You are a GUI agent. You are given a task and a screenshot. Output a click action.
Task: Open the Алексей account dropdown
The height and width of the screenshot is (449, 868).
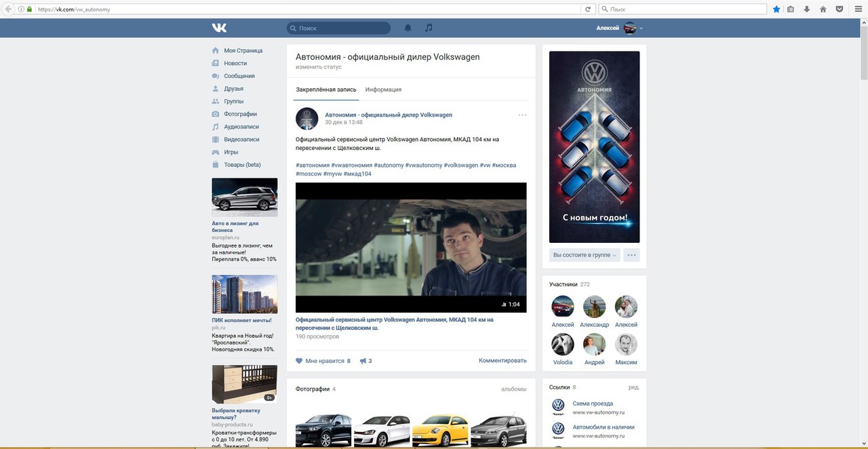[x=620, y=28]
